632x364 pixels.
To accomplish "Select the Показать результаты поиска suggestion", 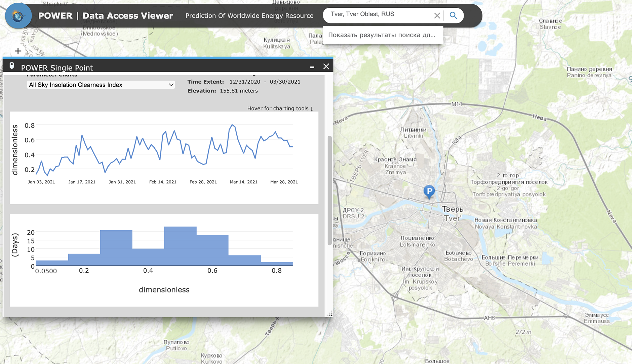I will click(x=383, y=35).
